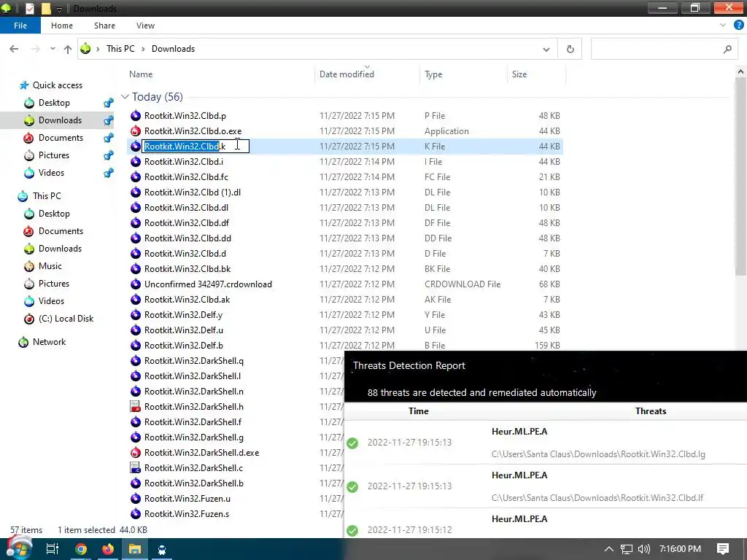
Task: Select the Rootkit.Win32.Delf.y file icon
Action: coord(136,315)
